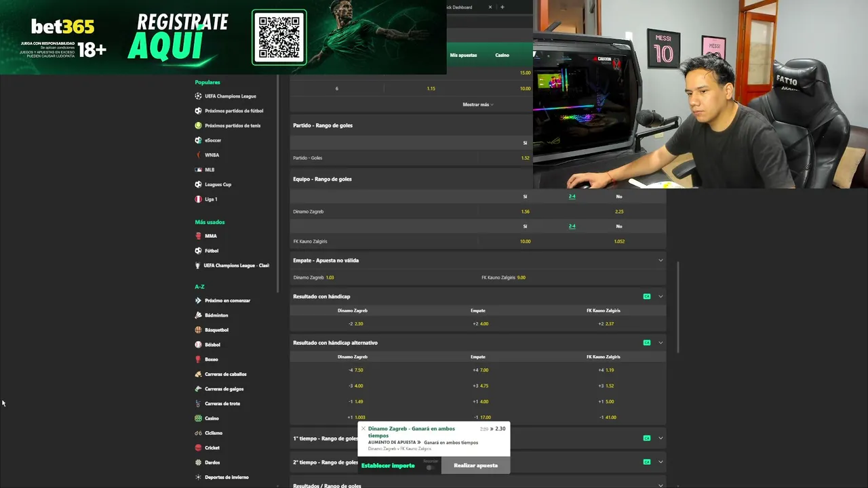Click the Carreras de trote icon
This screenshot has height=488, width=868.
(198, 403)
